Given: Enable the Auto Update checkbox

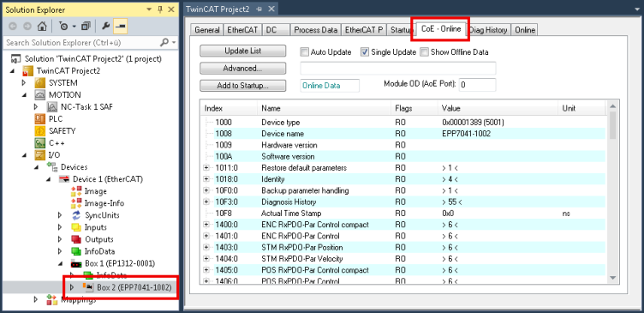Looking at the screenshot, I should click(304, 52).
